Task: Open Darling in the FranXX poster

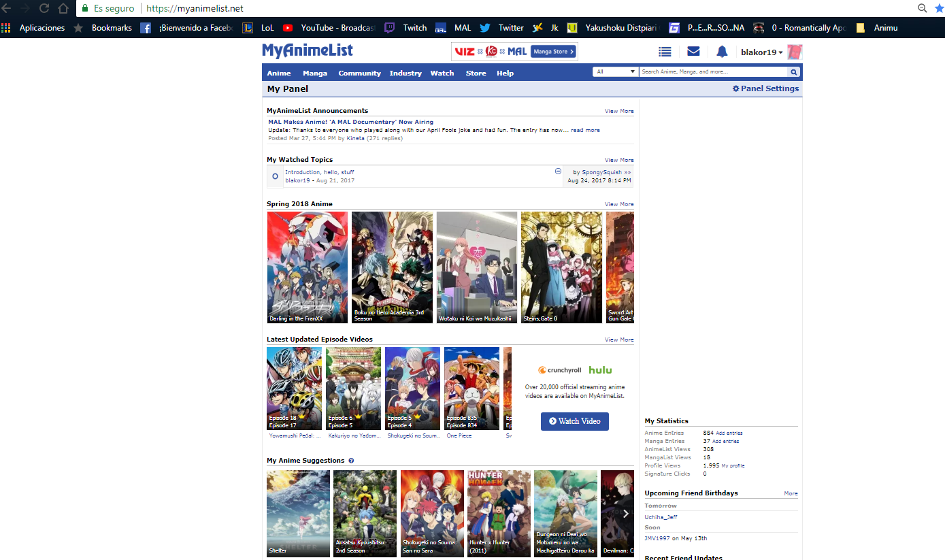Action: [x=308, y=267]
